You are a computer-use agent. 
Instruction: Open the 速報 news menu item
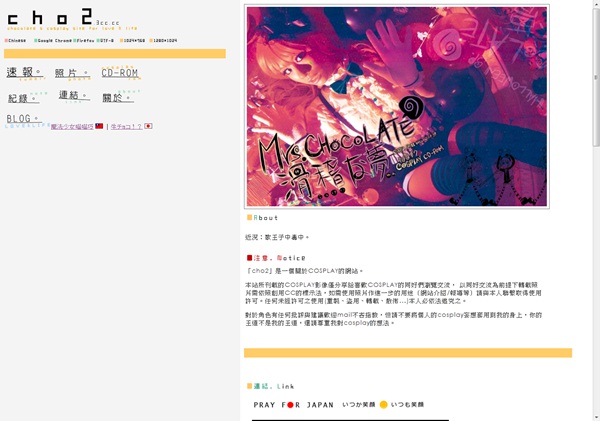[24, 72]
